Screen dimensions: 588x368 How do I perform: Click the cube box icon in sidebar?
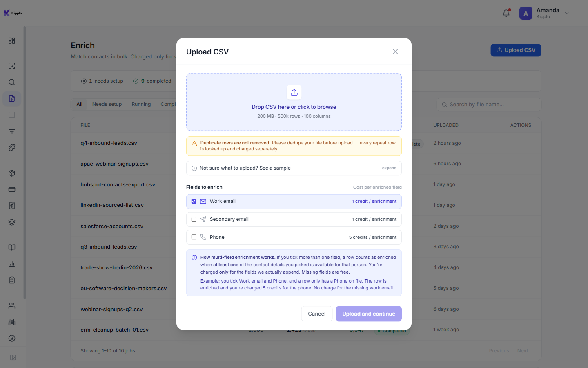(x=12, y=173)
